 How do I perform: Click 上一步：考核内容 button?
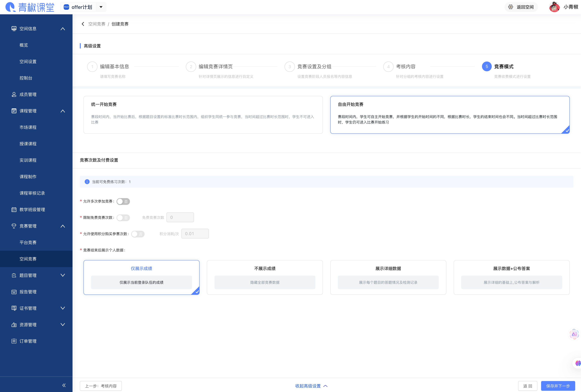pyautogui.click(x=101, y=386)
